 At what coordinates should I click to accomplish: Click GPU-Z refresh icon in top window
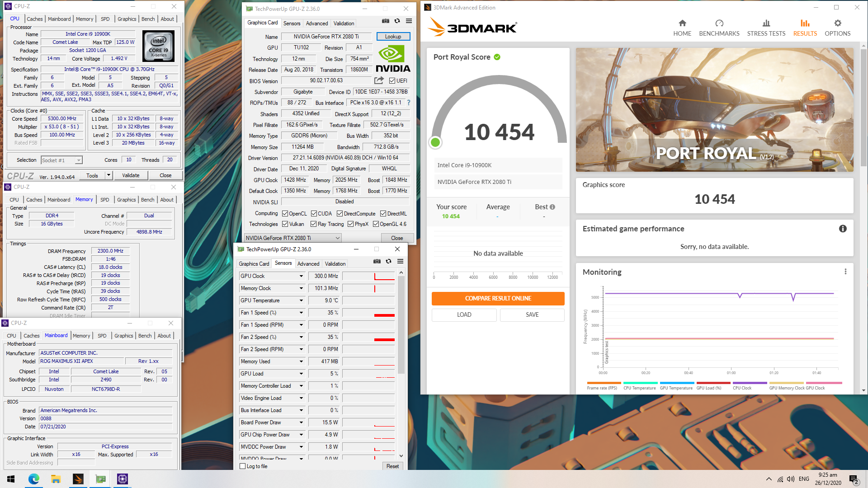pyautogui.click(x=397, y=21)
